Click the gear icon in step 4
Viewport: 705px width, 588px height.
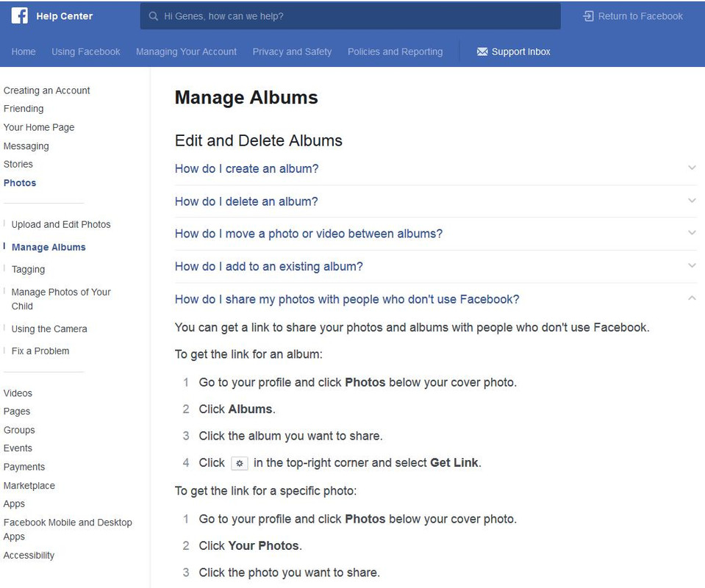point(240,463)
